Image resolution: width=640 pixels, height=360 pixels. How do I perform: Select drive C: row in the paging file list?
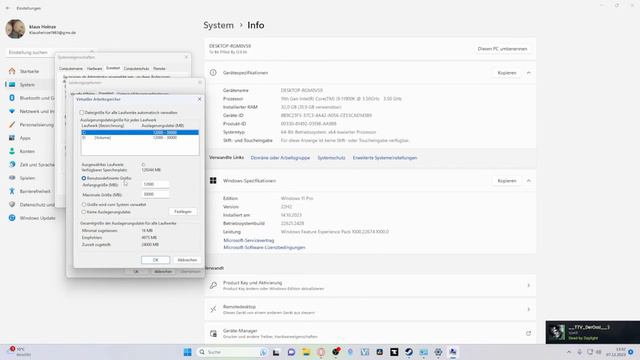pos(140,133)
